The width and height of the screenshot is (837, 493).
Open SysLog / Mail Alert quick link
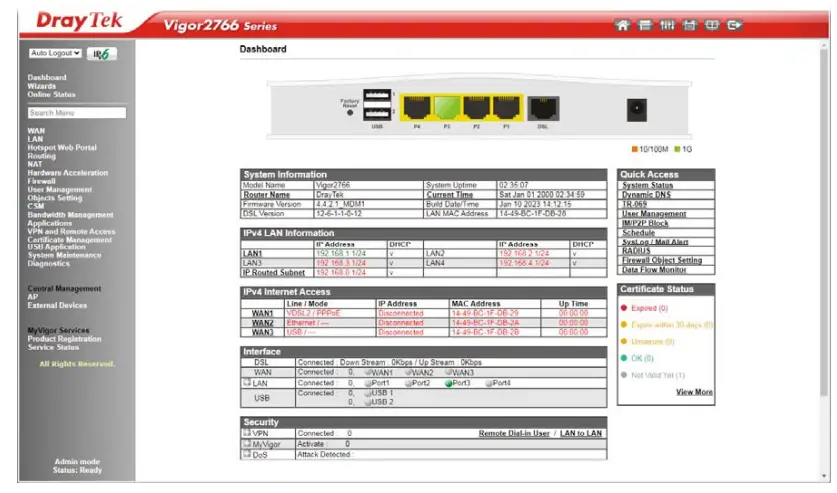[x=655, y=242]
